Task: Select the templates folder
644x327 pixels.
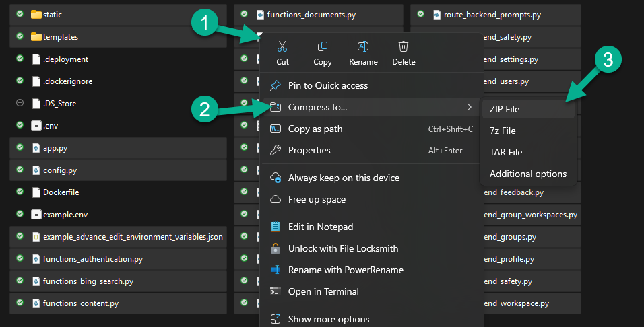Action: pos(61,37)
